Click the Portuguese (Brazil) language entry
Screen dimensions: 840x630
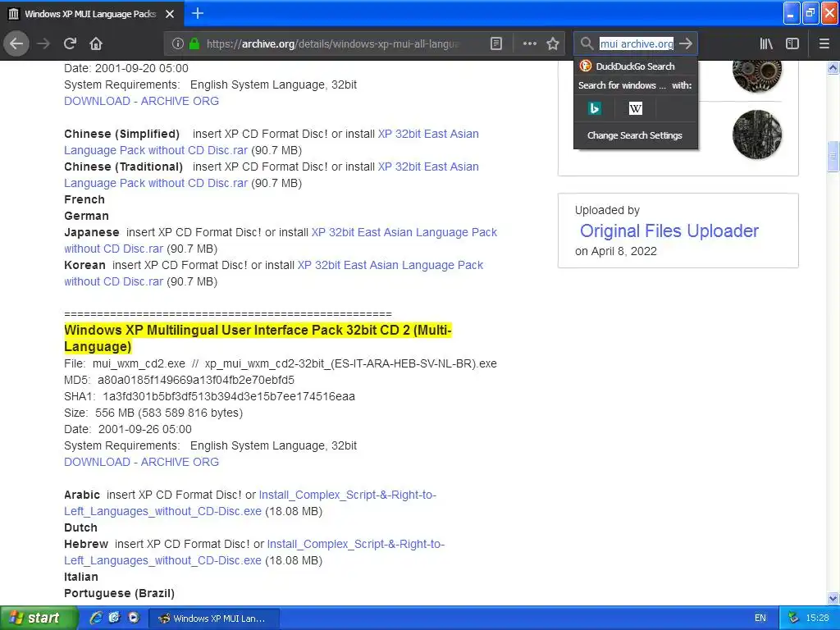click(x=120, y=594)
